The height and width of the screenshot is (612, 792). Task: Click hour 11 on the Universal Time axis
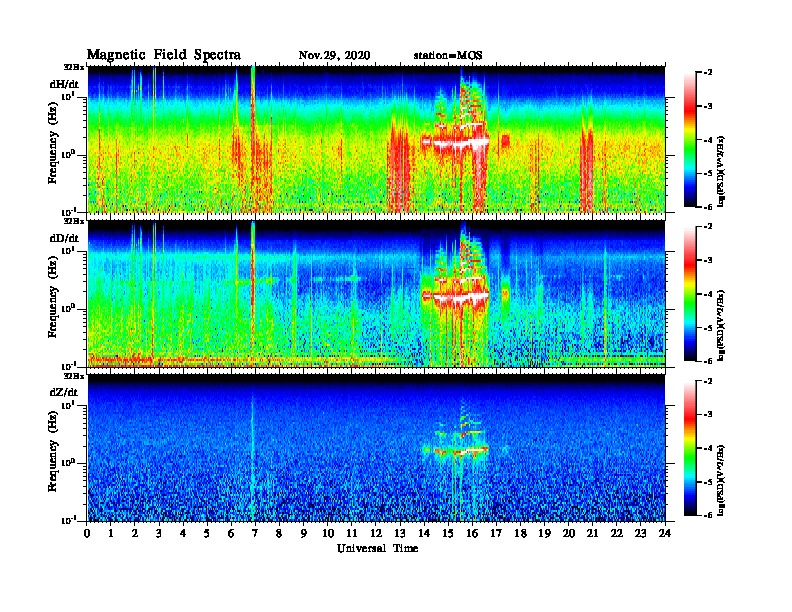(352, 534)
